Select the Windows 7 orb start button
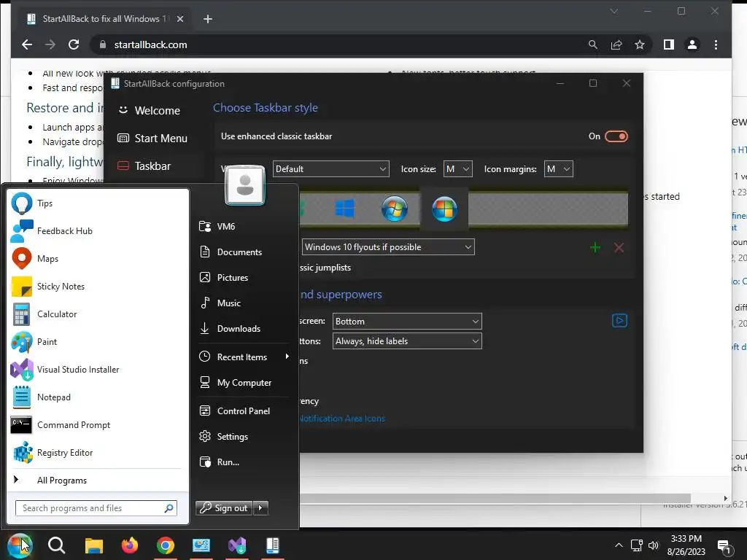The height and width of the screenshot is (560, 747). tap(395, 209)
